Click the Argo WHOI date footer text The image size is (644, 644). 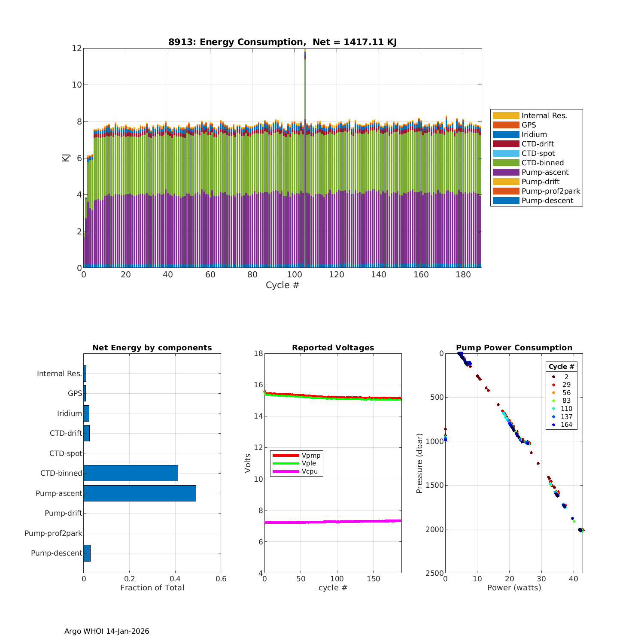tap(106, 631)
